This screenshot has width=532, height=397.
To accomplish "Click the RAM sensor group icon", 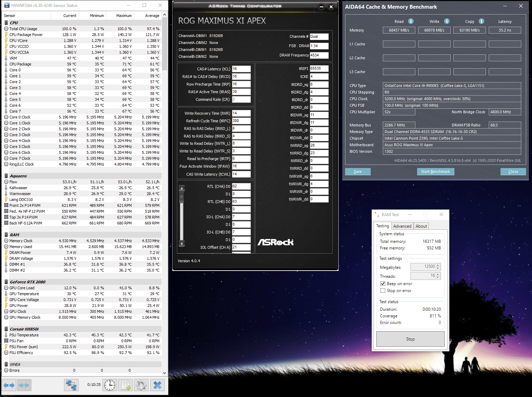I will tap(6, 235).
